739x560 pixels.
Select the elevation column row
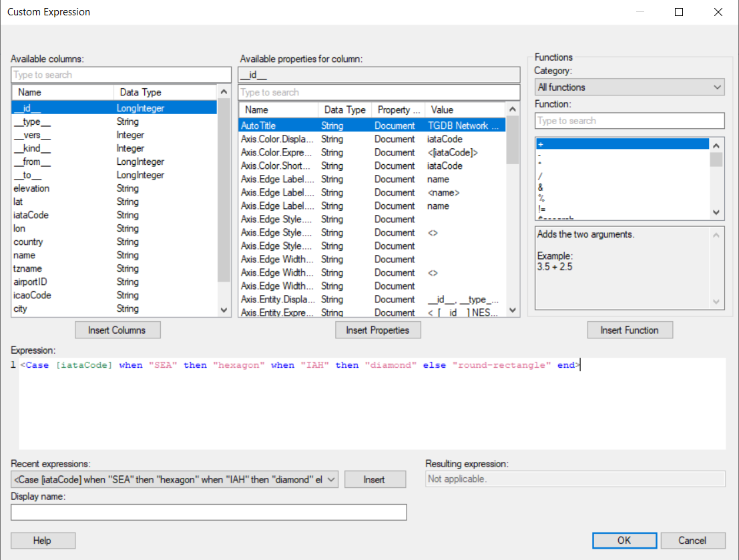[31, 188]
